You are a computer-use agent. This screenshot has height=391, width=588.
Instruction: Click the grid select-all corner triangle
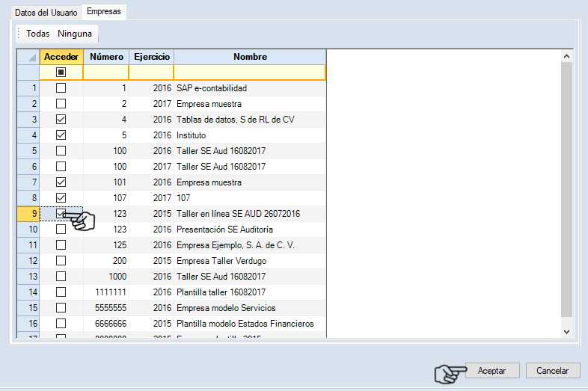click(x=28, y=57)
